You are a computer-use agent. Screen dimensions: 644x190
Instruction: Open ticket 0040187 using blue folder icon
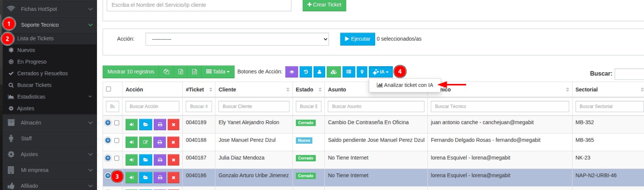pyautogui.click(x=145, y=160)
